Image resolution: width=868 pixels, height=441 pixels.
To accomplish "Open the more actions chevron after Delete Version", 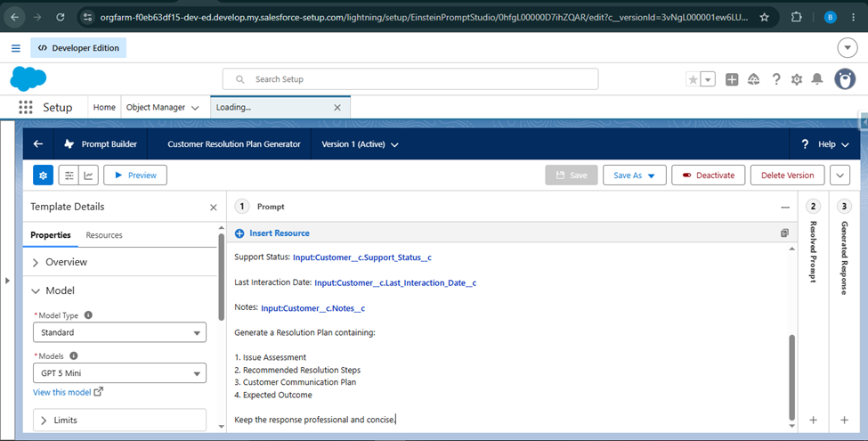I will coord(840,176).
